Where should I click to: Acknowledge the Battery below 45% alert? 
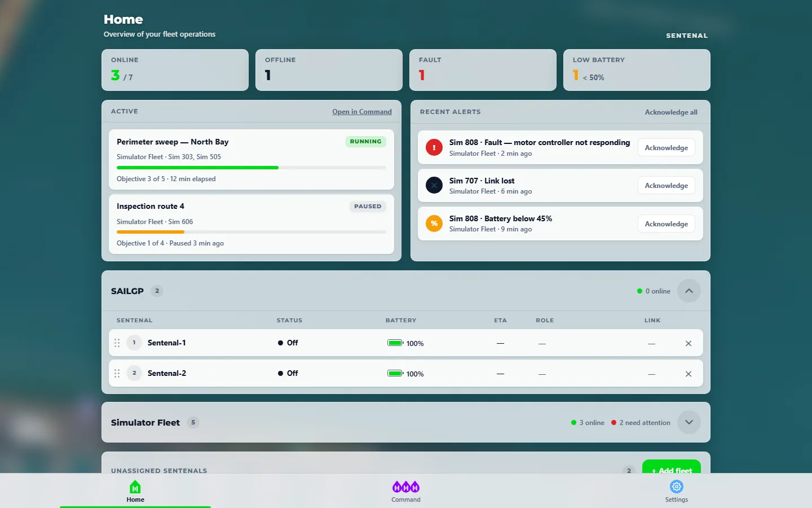[667, 224]
